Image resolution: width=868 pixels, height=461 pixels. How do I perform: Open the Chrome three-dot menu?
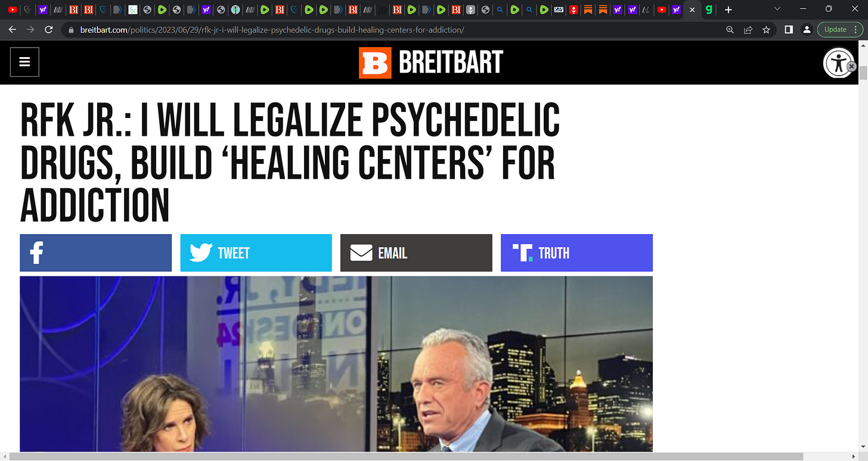point(858,30)
